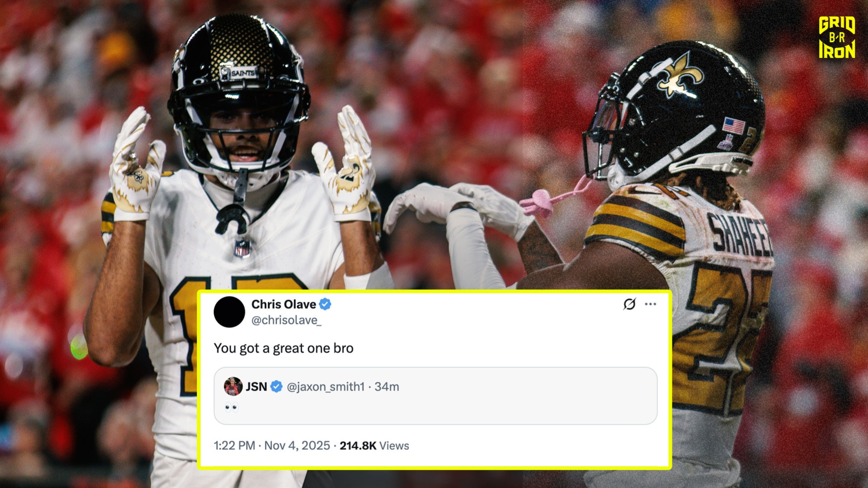The image size is (868, 488).
Task: Click the Grok slashed-circle icon
Action: [x=629, y=304]
